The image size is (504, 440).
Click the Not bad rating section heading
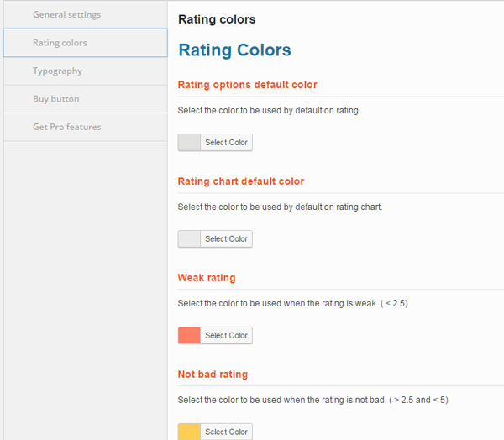click(x=213, y=375)
